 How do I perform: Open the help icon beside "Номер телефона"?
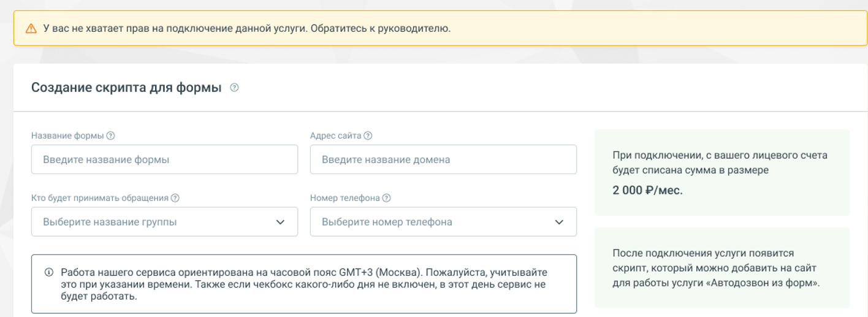(386, 198)
